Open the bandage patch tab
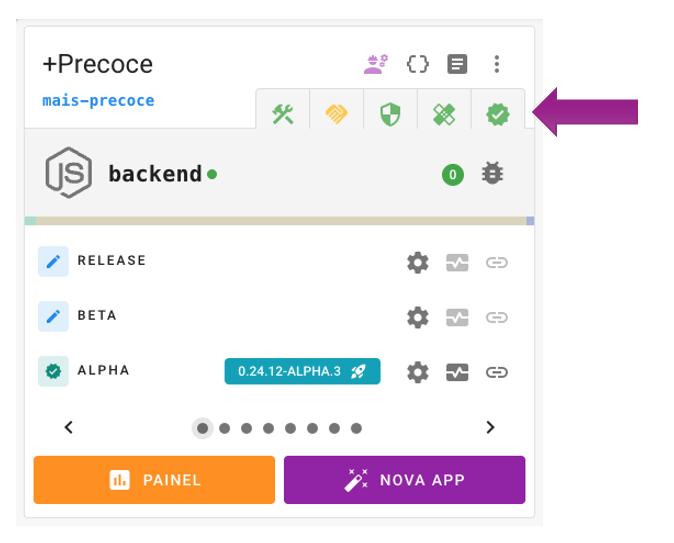 tap(444, 114)
